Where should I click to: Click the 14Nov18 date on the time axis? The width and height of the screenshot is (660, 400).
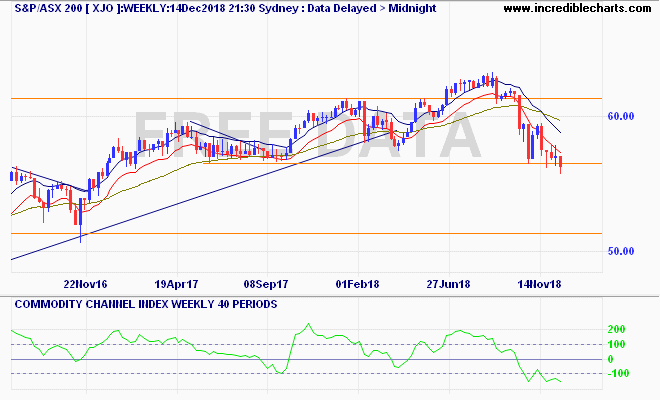click(540, 284)
